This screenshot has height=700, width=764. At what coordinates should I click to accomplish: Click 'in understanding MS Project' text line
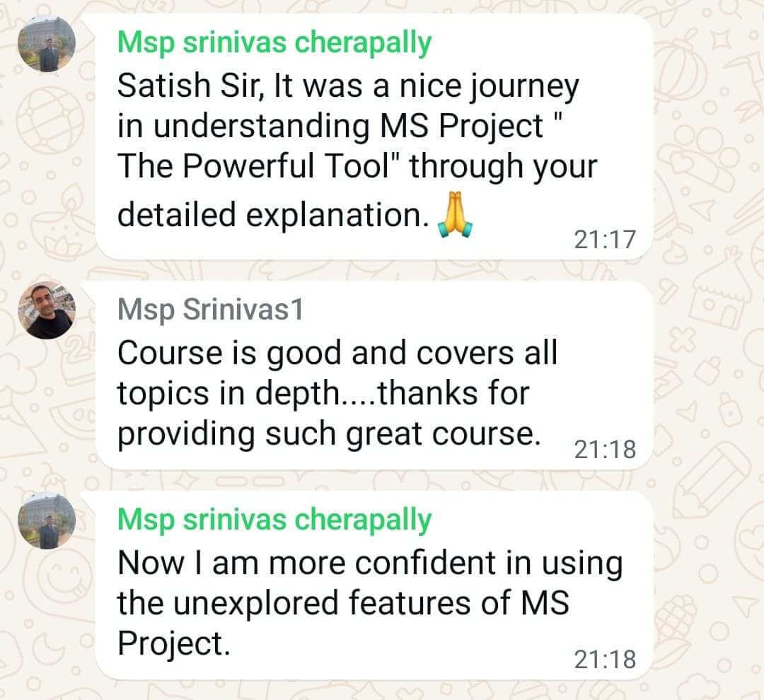(x=330, y=126)
